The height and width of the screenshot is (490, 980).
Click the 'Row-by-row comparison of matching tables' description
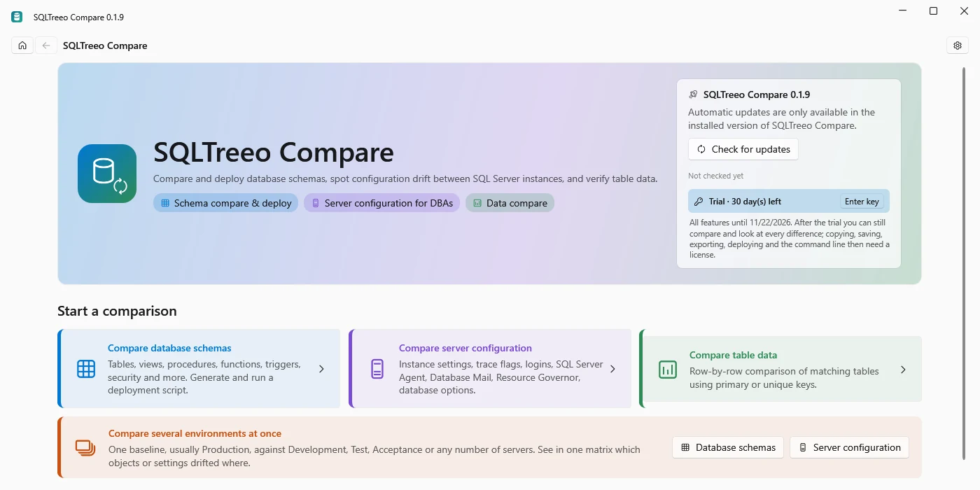(784, 378)
